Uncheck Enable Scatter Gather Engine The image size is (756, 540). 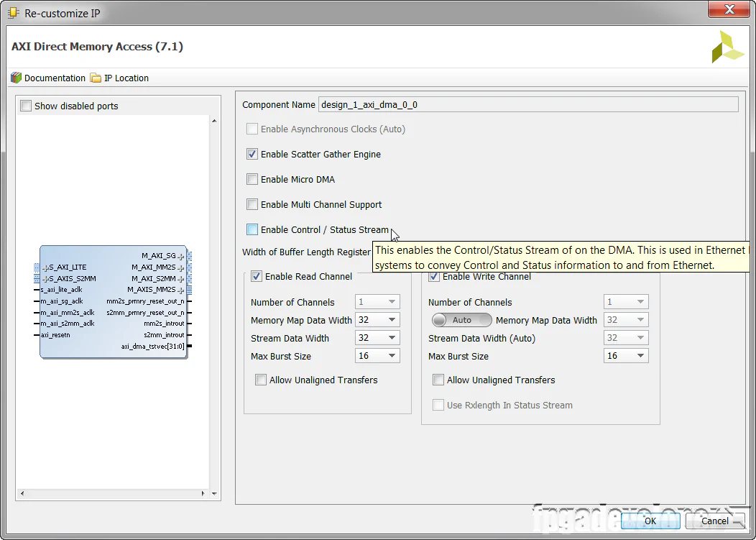pyautogui.click(x=252, y=154)
